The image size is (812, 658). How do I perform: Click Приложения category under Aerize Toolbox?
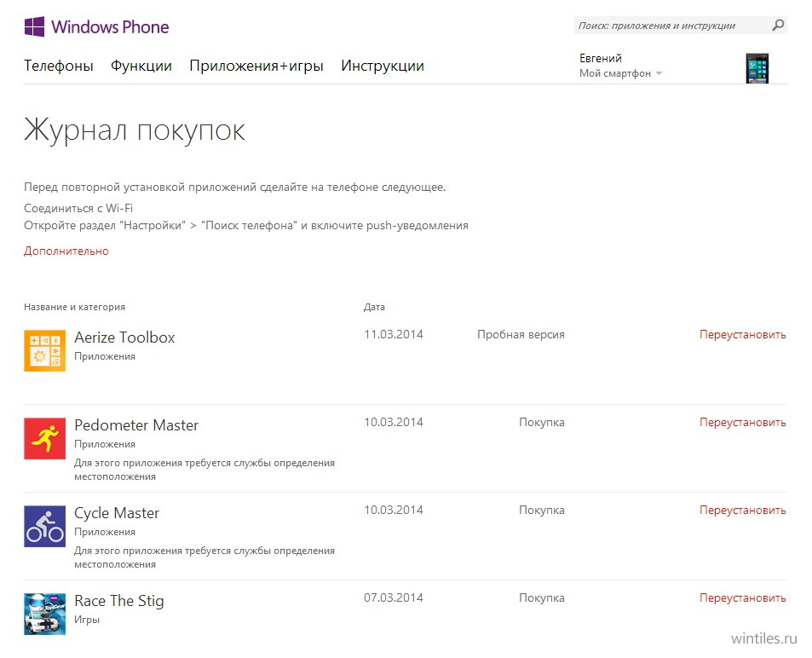pos(105,356)
